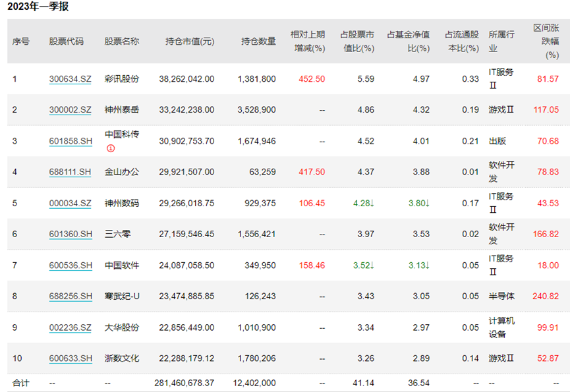570x392 pixels.
Task: Click the industry cell 半导体
Action: click(501, 296)
